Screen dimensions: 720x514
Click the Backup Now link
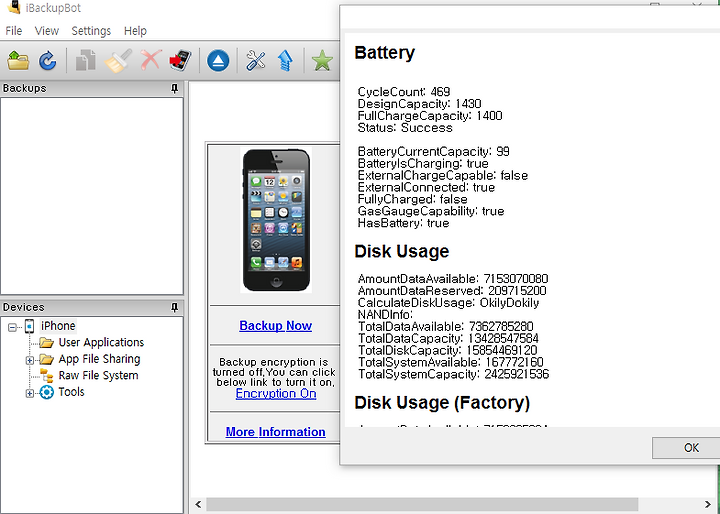[276, 326]
